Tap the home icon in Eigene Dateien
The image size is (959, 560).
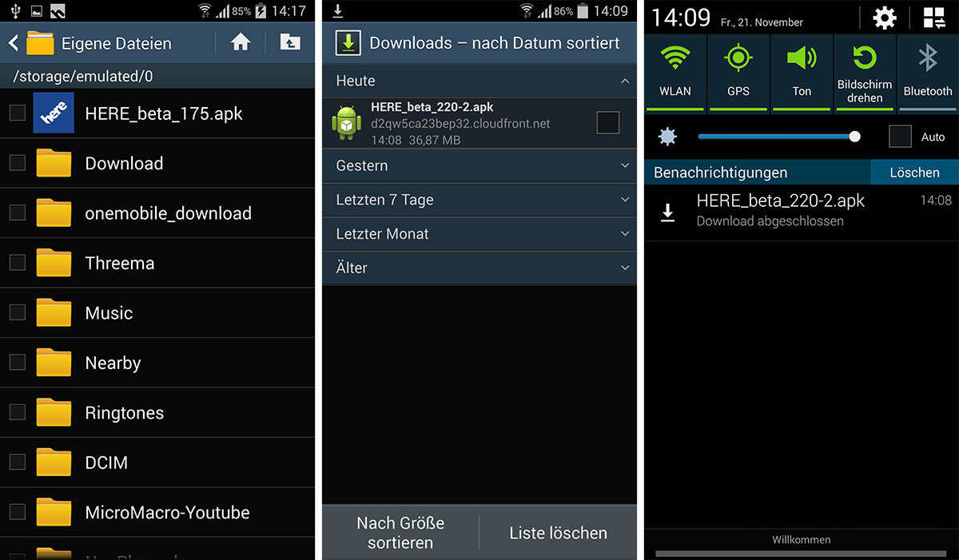click(x=241, y=42)
